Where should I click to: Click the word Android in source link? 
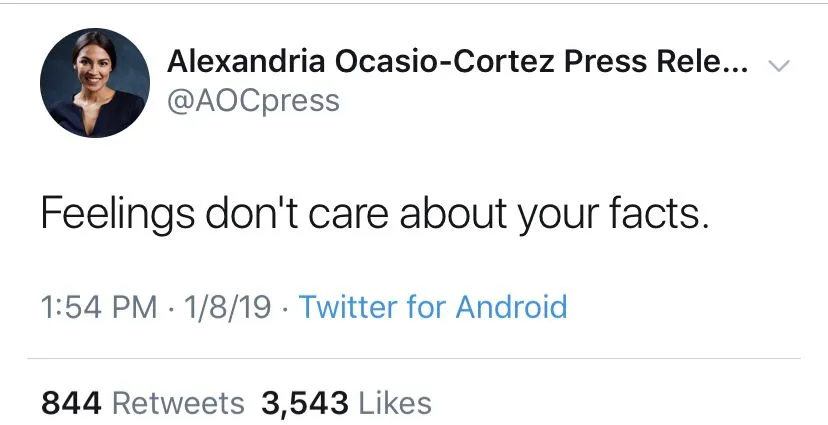511,306
